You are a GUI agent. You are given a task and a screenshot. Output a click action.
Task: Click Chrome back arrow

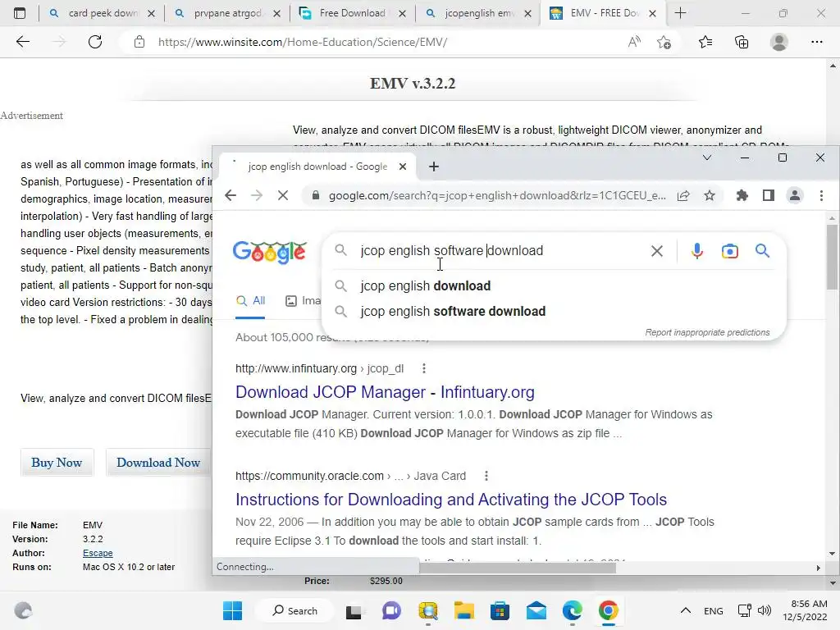tap(231, 195)
